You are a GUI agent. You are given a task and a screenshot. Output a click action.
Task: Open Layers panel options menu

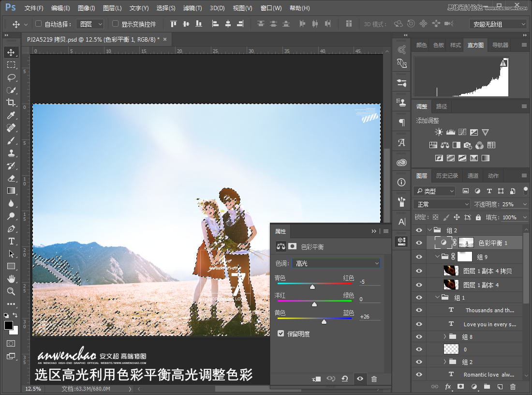coord(524,176)
